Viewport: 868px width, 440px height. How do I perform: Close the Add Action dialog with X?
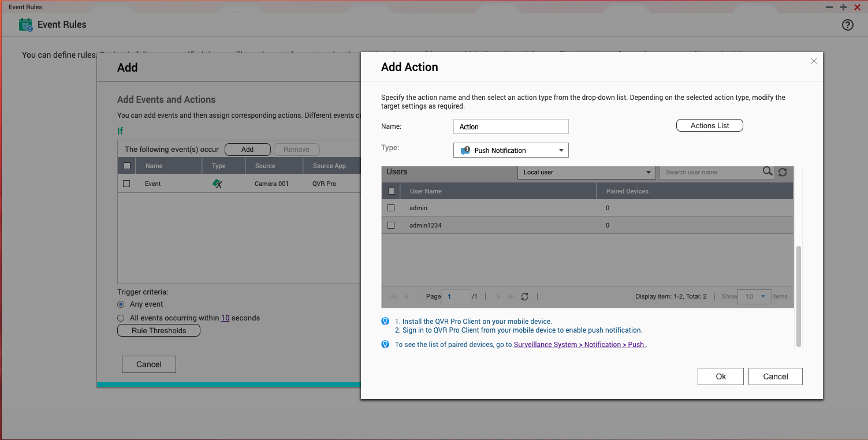pos(814,61)
